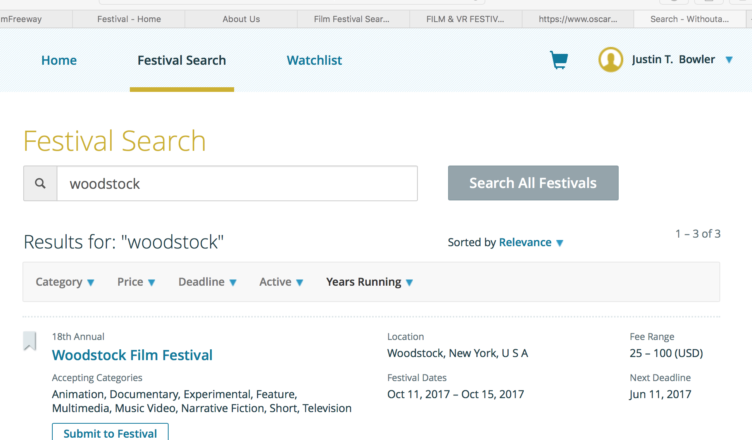This screenshot has height=440, width=752.
Task: Open the Woodstock Film Festival link
Action: coord(132,355)
